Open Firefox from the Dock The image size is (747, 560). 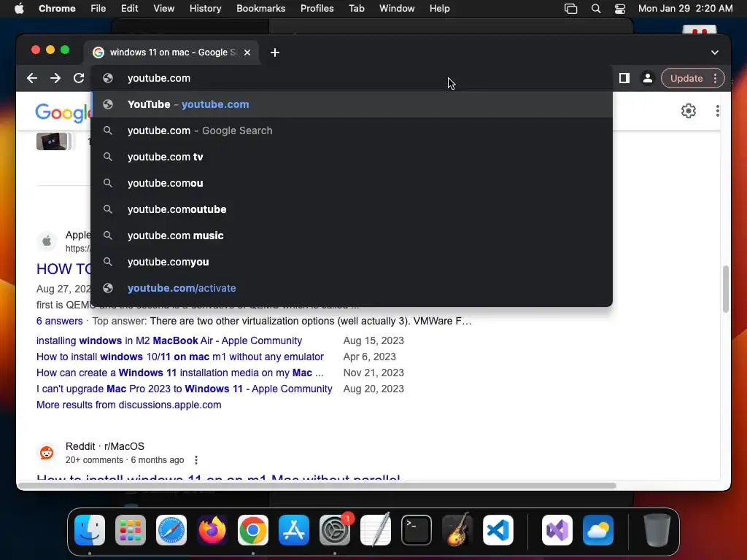tap(212, 530)
